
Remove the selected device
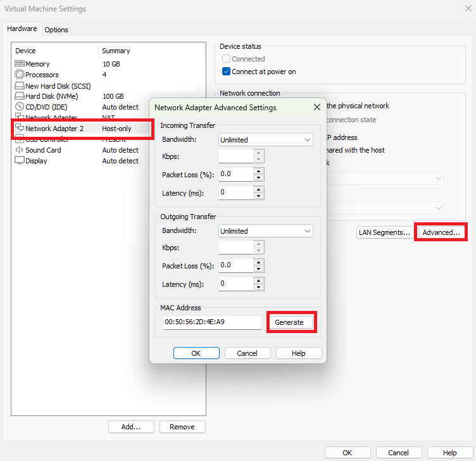pos(182,427)
